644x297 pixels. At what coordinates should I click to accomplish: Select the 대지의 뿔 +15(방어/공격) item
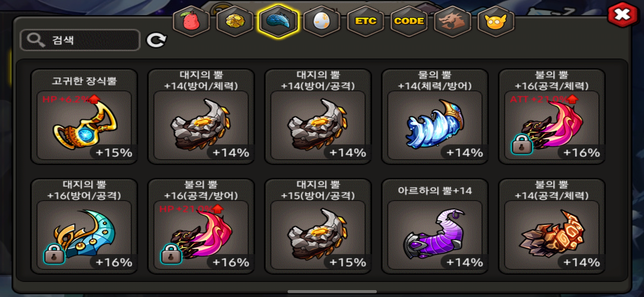click(x=318, y=226)
